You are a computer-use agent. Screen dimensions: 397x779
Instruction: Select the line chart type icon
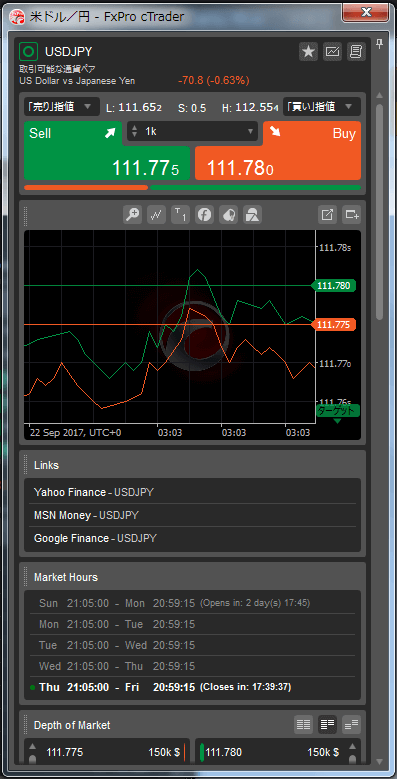point(157,215)
